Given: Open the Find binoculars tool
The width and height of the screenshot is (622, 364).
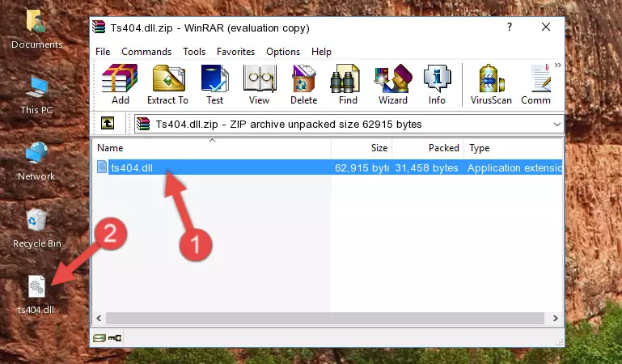Looking at the screenshot, I should 348,84.
